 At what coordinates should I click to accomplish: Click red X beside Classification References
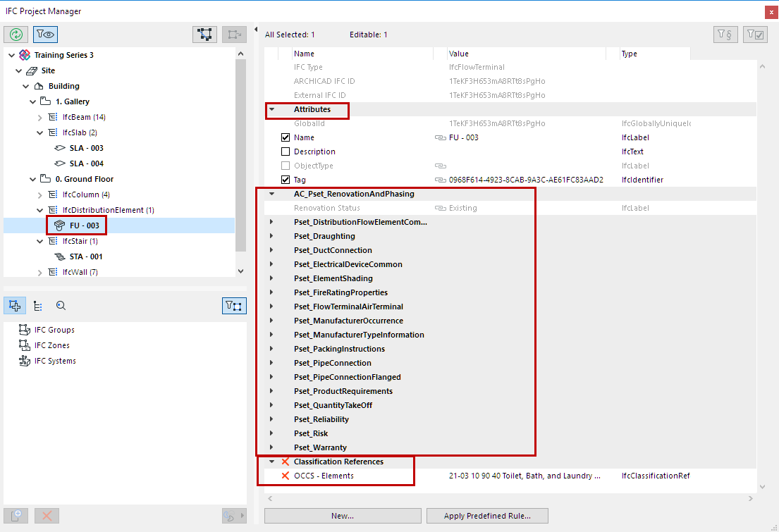click(286, 462)
